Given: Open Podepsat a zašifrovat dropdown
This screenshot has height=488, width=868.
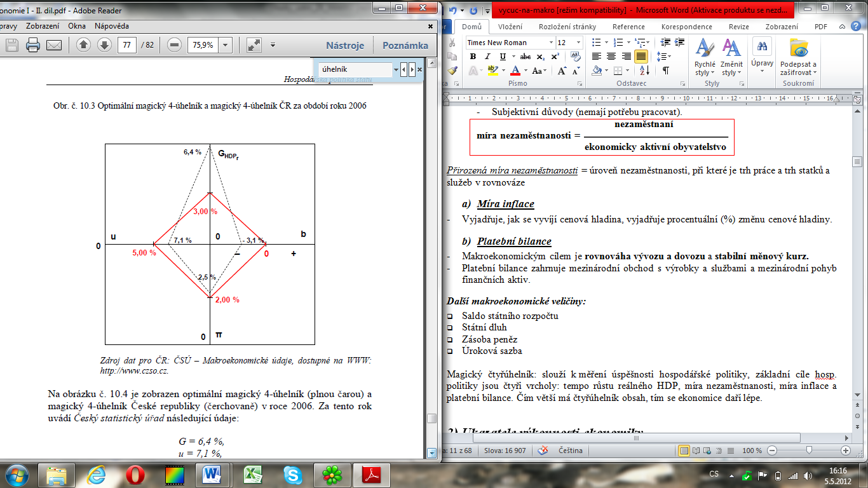Looking at the screenshot, I should click(x=799, y=57).
